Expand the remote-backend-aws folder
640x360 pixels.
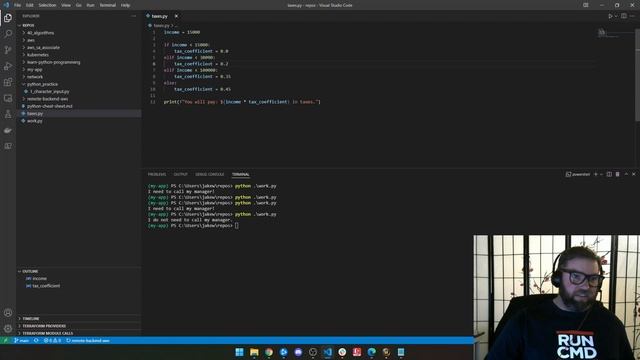click(47, 99)
